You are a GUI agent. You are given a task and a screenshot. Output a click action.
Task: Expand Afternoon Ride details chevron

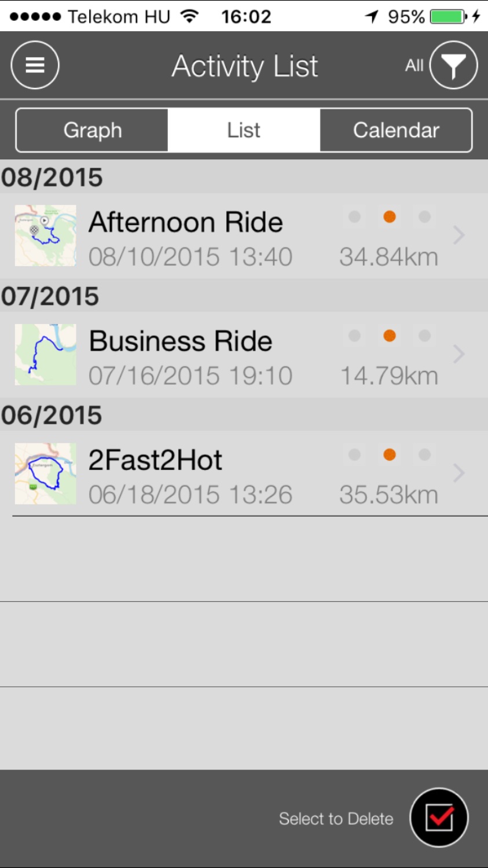[x=458, y=235]
